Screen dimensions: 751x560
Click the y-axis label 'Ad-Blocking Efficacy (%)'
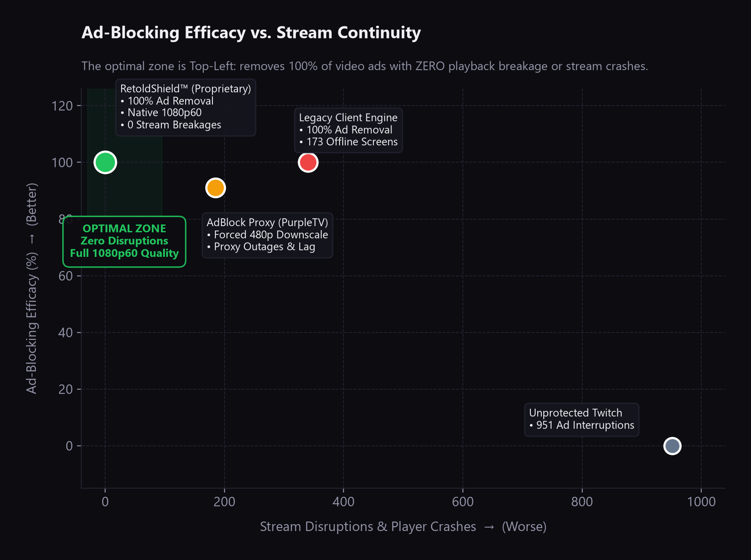[x=32, y=323]
